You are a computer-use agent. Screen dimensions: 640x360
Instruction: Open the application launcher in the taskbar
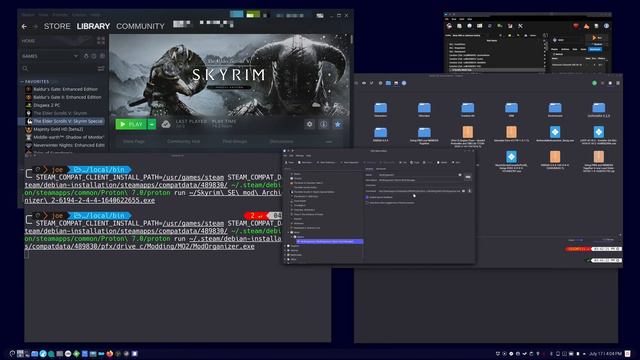(12, 353)
